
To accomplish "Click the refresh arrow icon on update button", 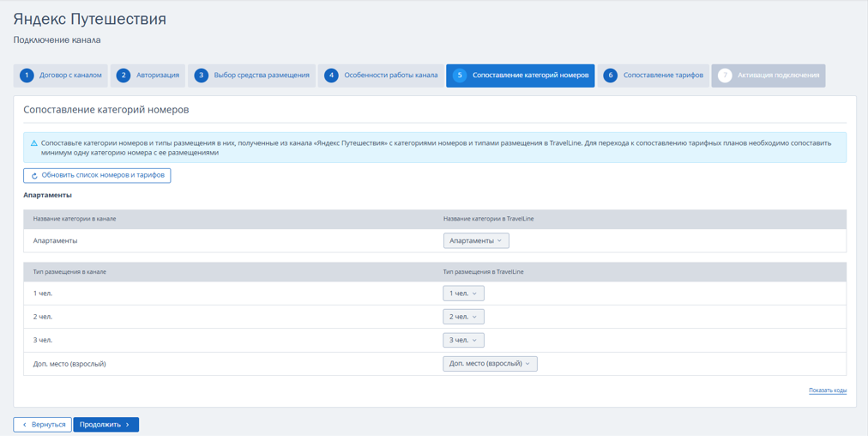I will (34, 176).
